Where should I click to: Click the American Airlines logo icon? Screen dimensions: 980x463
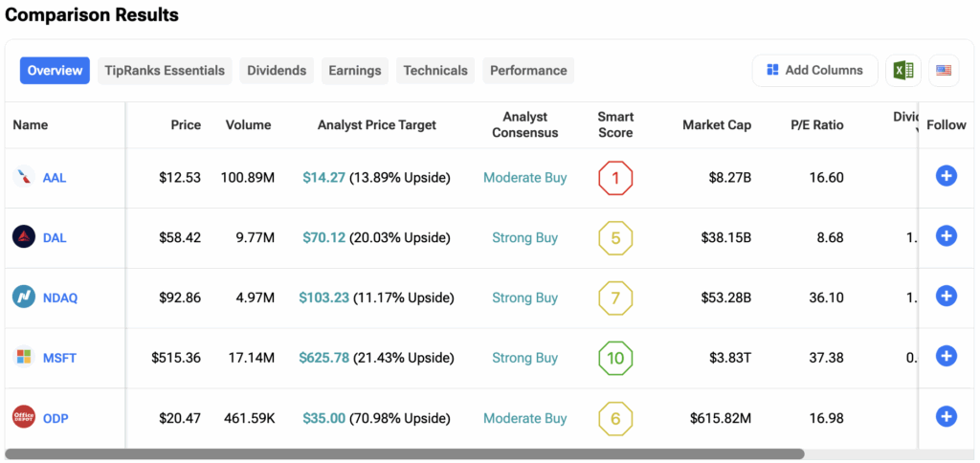(24, 177)
